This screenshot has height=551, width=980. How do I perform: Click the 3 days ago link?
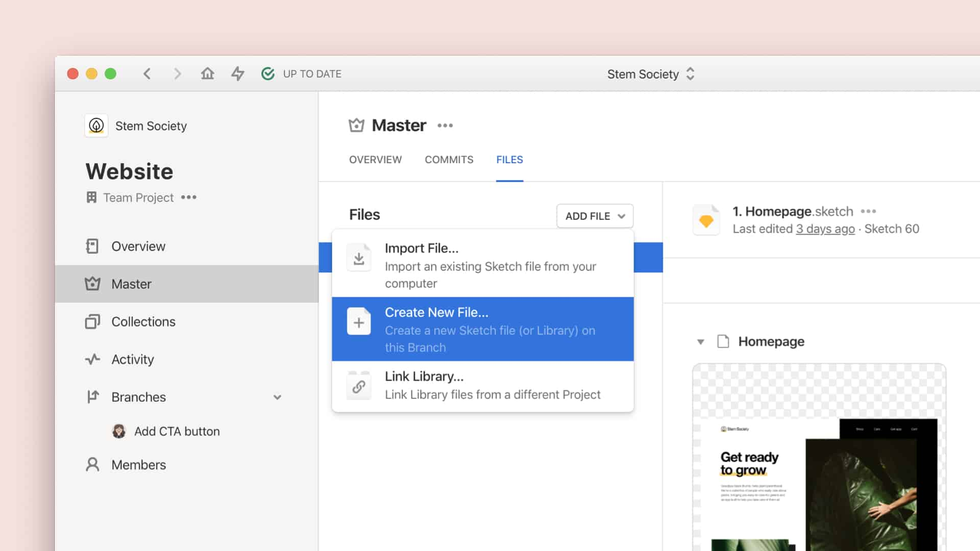click(825, 229)
